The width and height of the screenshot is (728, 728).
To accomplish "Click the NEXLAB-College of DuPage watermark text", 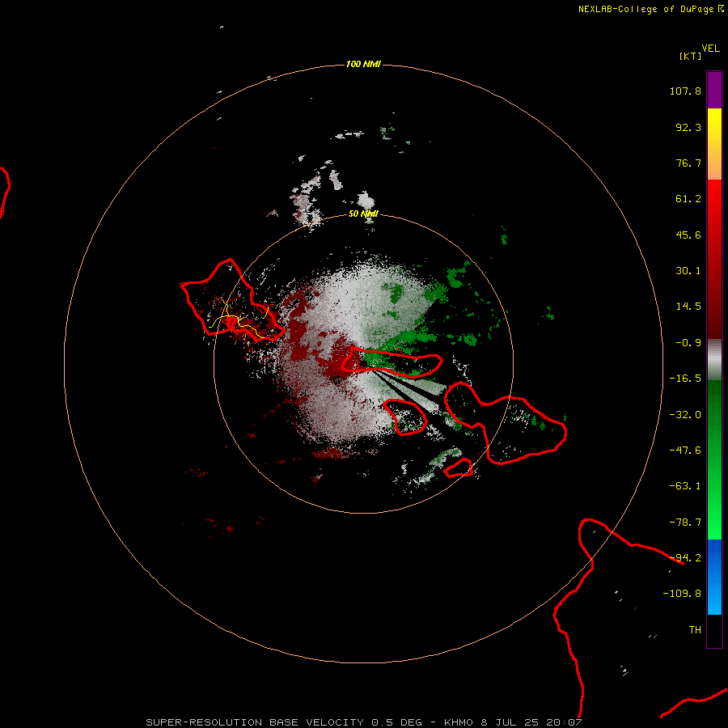I will coord(650,9).
